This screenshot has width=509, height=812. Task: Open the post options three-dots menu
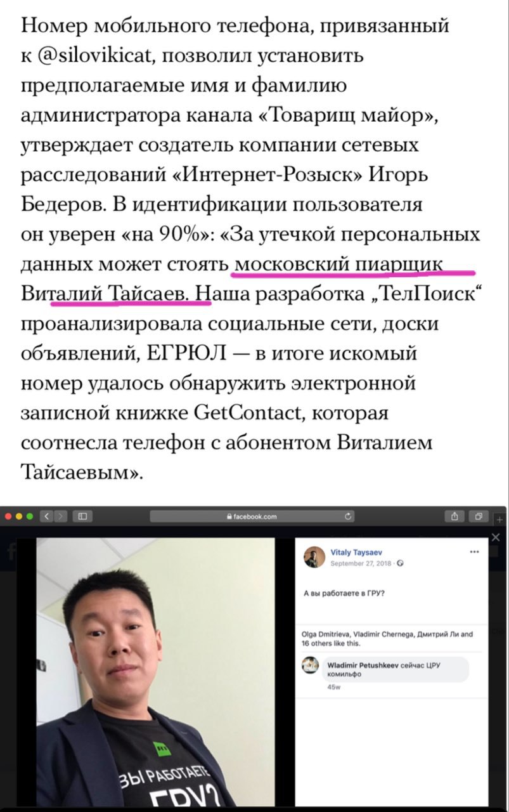[474, 551]
